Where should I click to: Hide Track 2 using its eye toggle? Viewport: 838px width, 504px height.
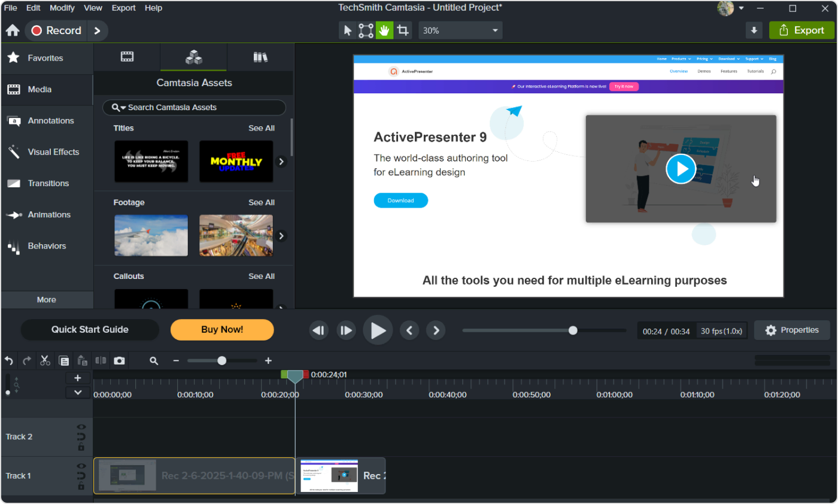tap(82, 427)
